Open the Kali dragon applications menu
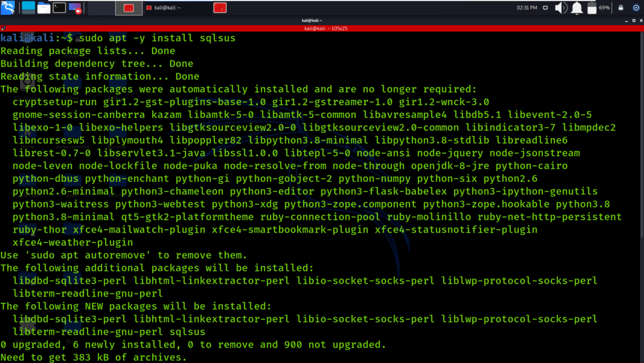Image resolution: width=644 pixels, height=363 pixels. [x=8, y=7]
